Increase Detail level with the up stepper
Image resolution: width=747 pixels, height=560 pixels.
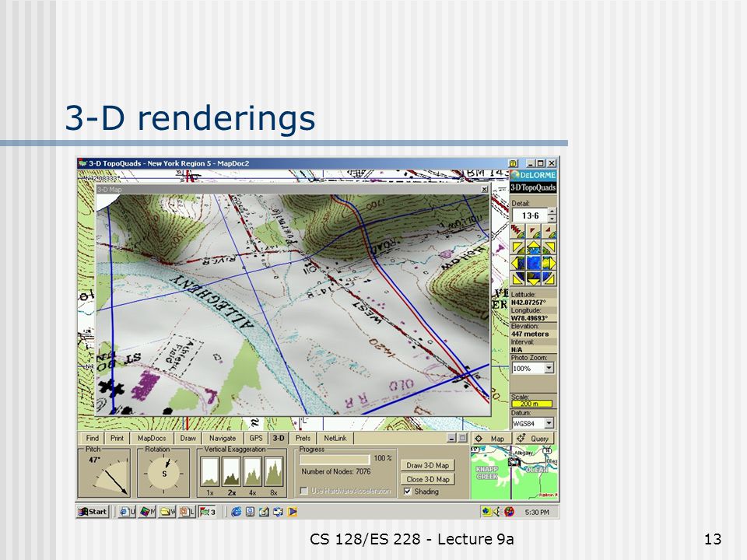[x=552, y=212]
